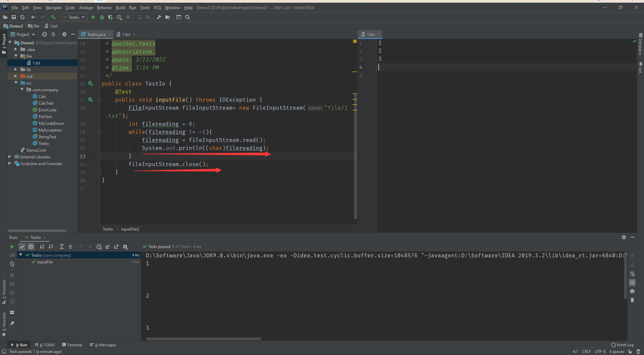Toggle sort tests alphabetically
644x355 pixels.
coord(42,247)
